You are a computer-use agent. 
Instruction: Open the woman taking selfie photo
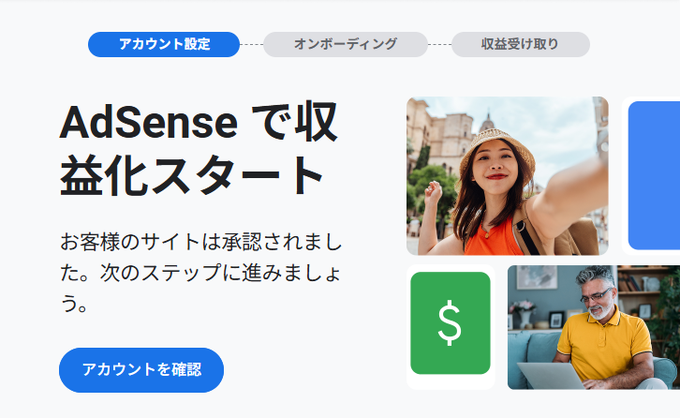pos(507,176)
